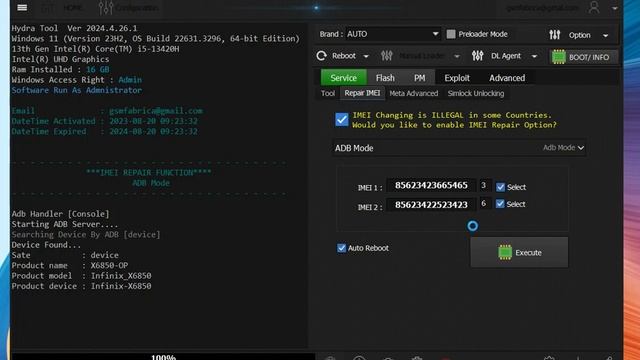Open the Meta Advanced sub-tab

413,93
